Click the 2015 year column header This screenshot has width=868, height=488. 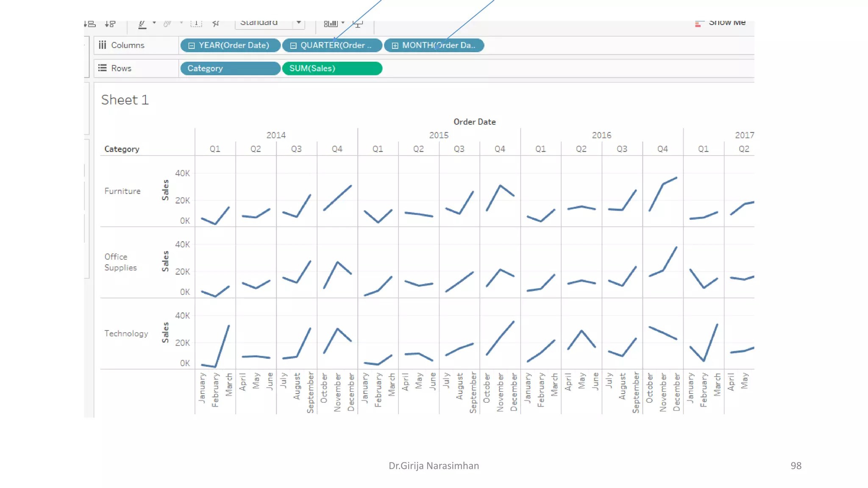pos(439,135)
